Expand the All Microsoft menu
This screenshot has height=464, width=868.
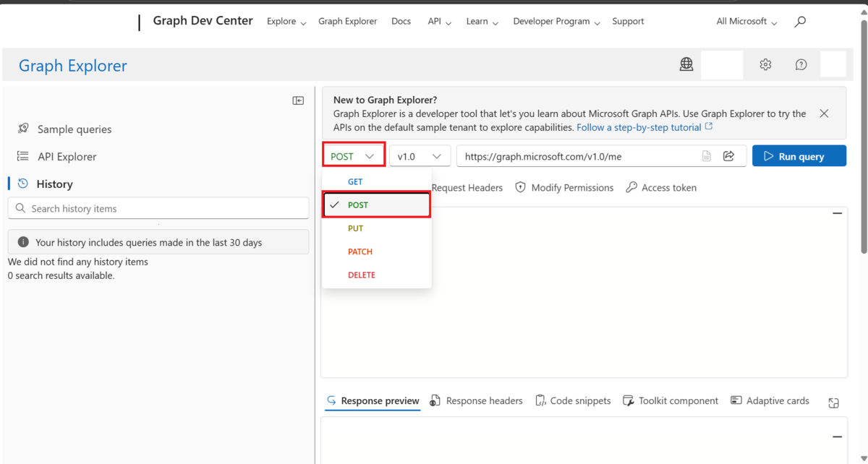pyautogui.click(x=747, y=22)
